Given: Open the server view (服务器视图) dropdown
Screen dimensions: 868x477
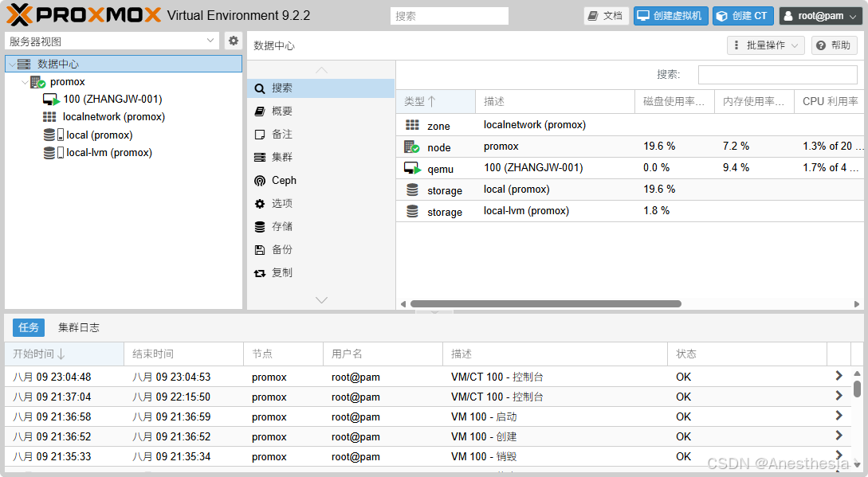Looking at the screenshot, I should (x=112, y=41).
